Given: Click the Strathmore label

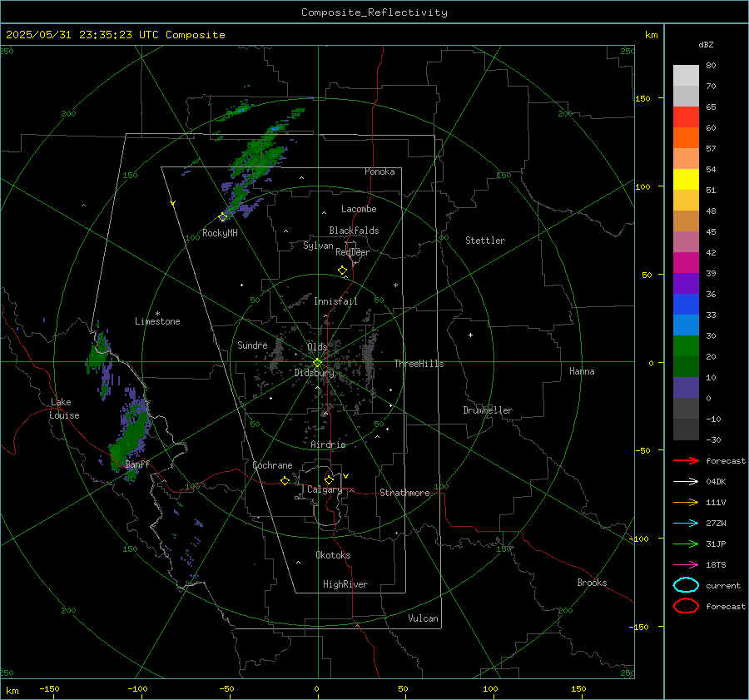Looking at the screenshot, I should pyautogui.click(x=404, y=493).
